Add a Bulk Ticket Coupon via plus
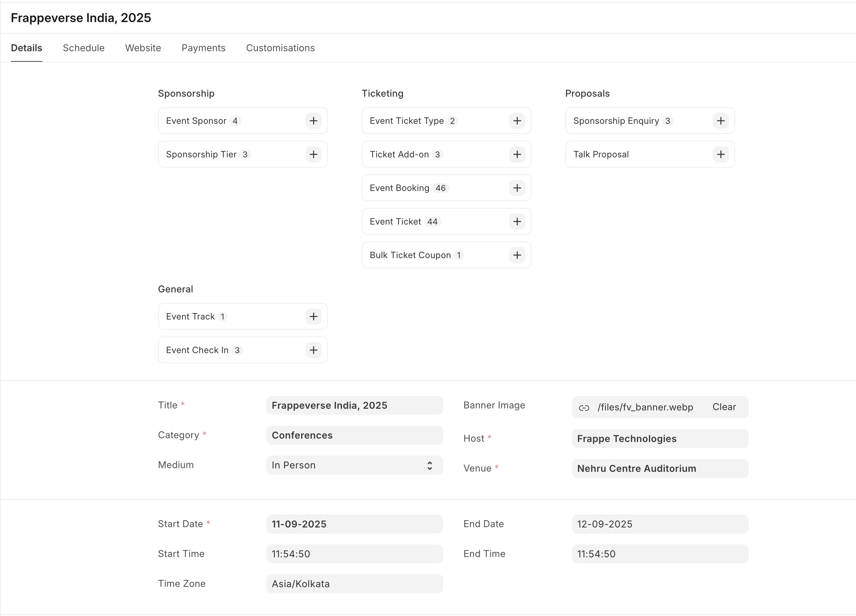Screen dimensions: 856x616 coord(517,255)
